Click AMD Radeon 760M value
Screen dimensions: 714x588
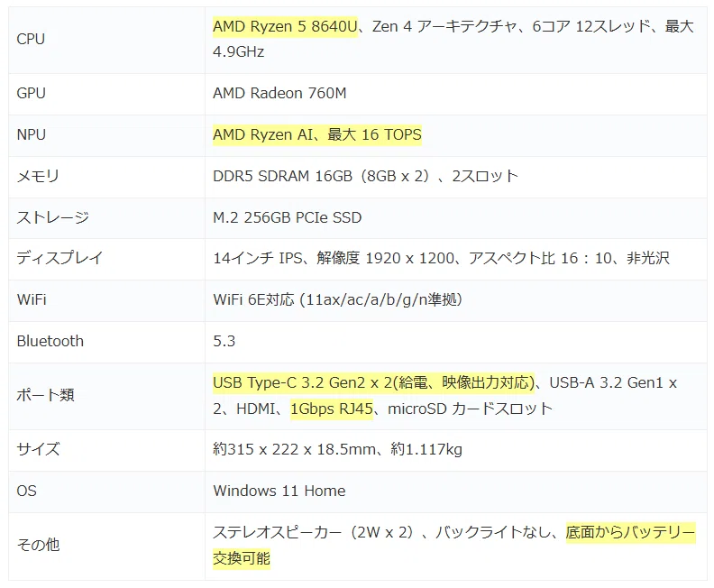279,93
